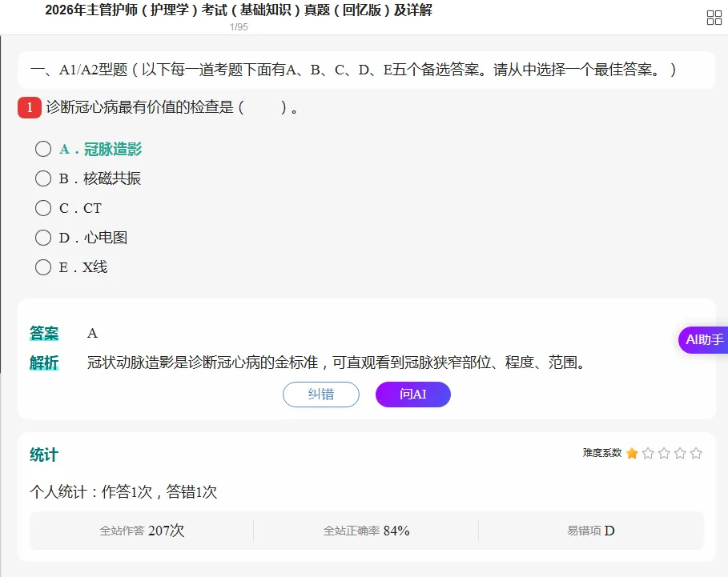728x577 pixels.
Task: Click the 难度系数 label
Action: pos(602,453)
